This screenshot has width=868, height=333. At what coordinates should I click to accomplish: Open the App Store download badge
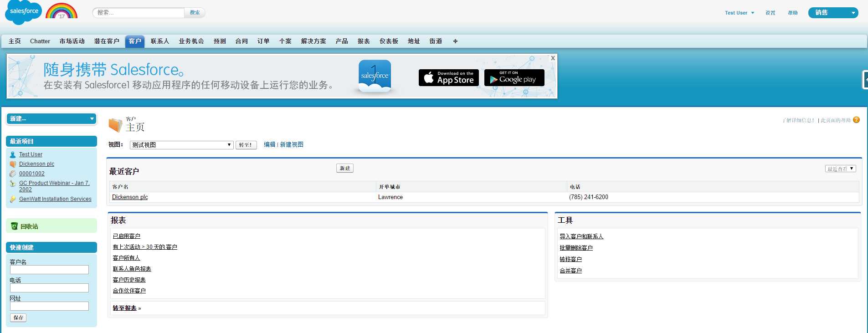[448, 77]
